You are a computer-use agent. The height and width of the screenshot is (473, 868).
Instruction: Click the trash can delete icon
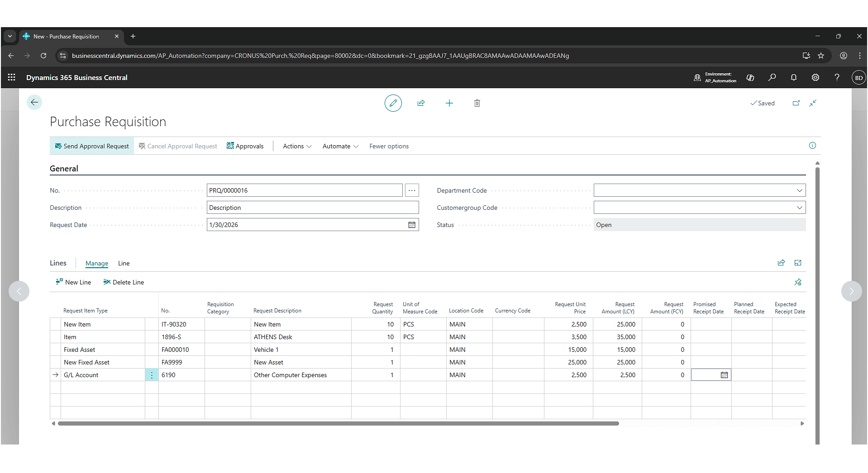[477, 103]
